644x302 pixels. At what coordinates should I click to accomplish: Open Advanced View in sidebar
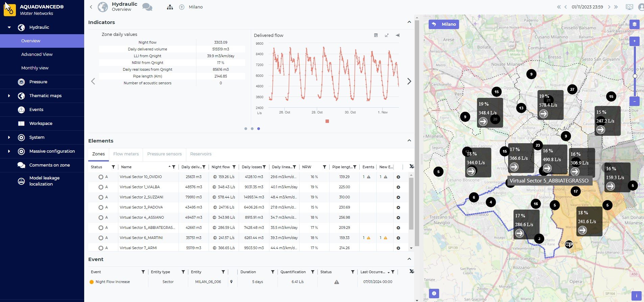37,54
